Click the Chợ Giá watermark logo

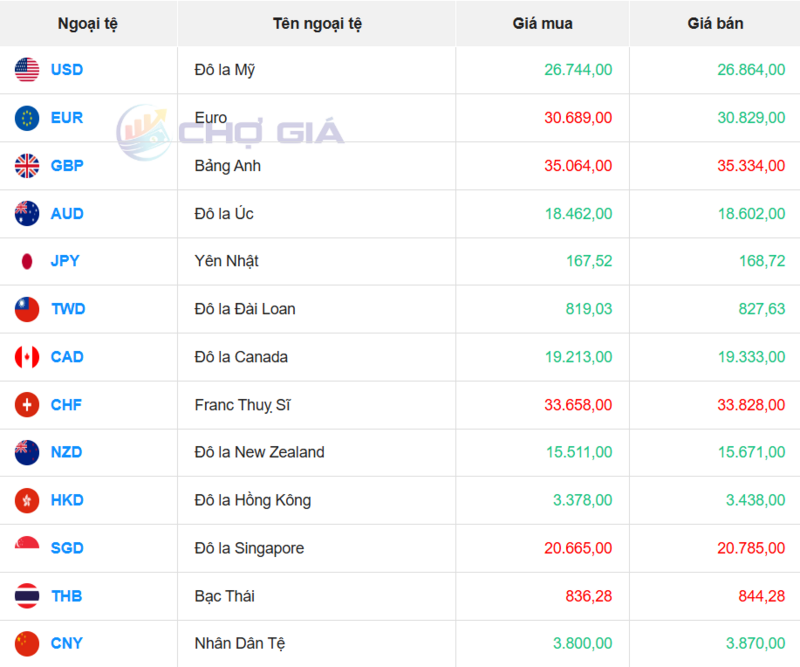[x=230, y=131]
